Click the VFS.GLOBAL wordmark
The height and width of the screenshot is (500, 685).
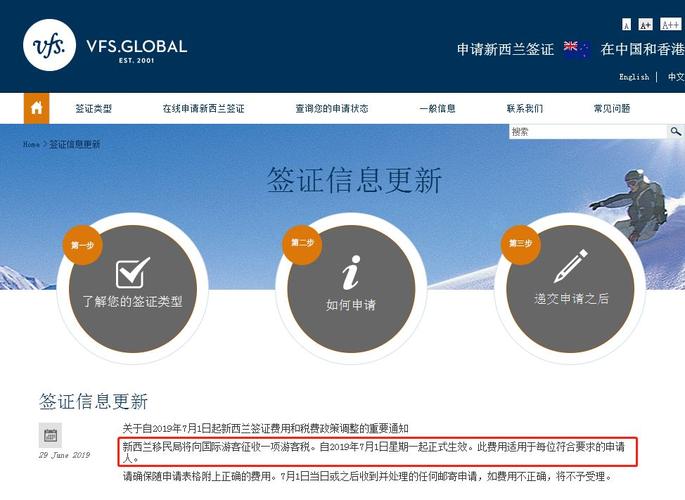(x=137, y=46)
